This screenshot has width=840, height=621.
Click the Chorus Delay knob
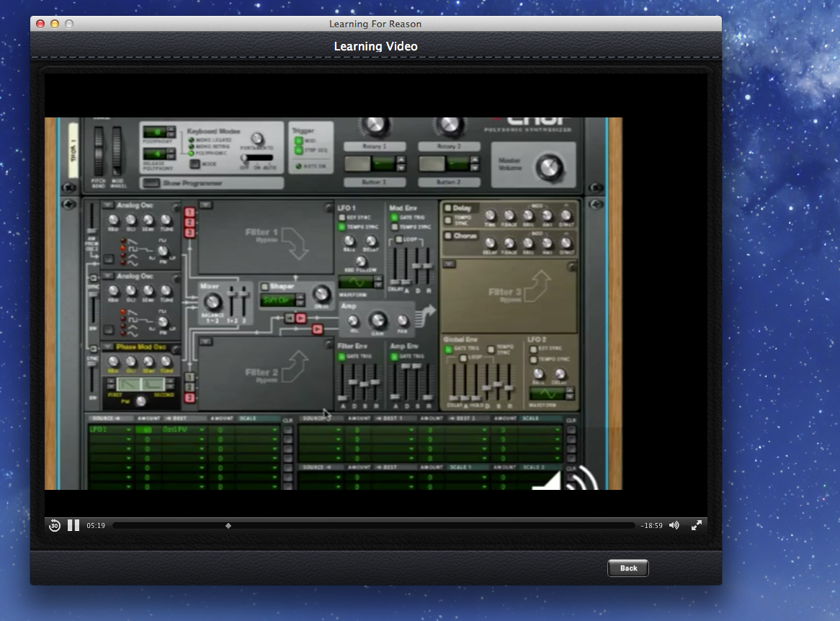[490, 244]
